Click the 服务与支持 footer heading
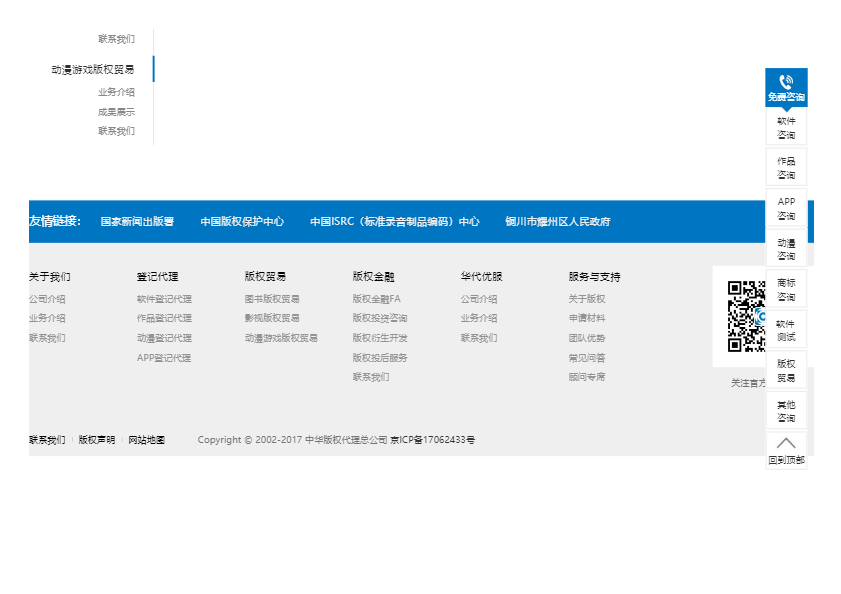 594,276
